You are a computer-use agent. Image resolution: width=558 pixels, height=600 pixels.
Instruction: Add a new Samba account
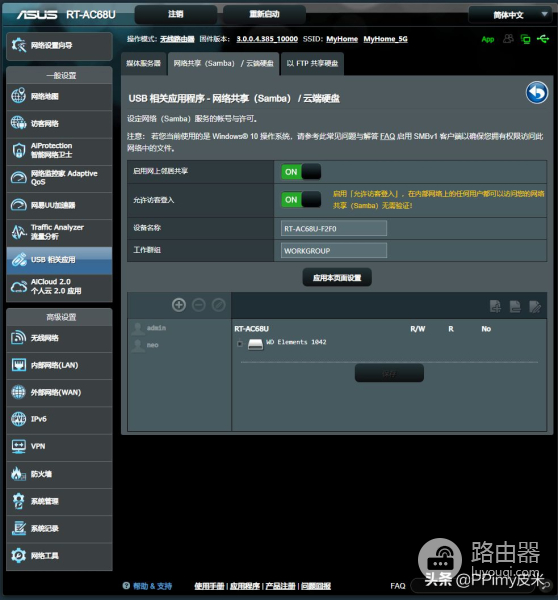pyautogui.click(x=179, y=305)
